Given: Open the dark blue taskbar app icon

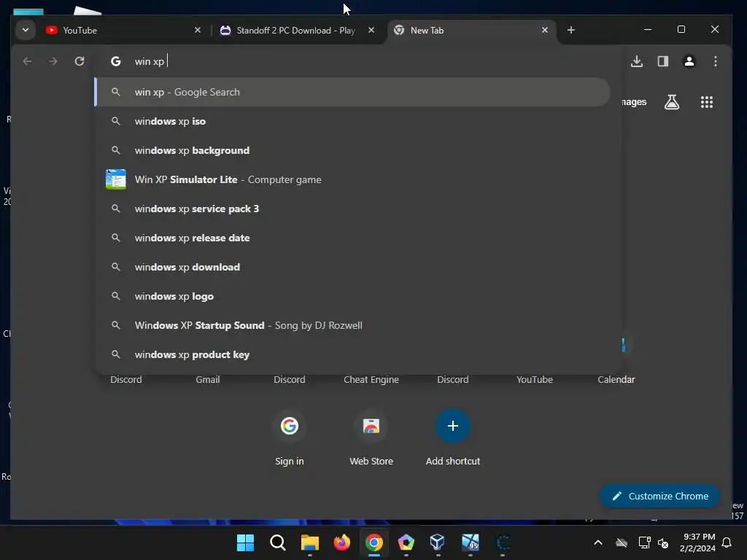Looking at the screenshot, I should pos(503,542).
